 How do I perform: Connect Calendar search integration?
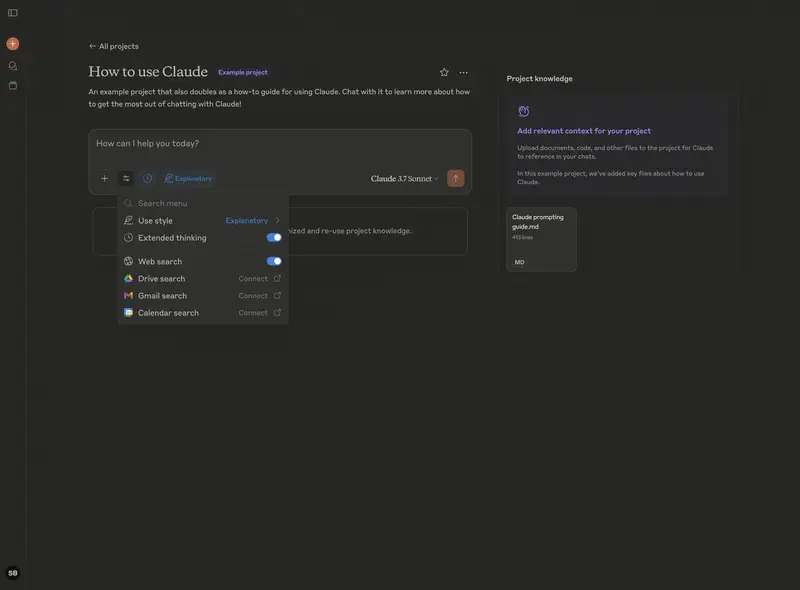pyautogui.click(x=259, y=313)
